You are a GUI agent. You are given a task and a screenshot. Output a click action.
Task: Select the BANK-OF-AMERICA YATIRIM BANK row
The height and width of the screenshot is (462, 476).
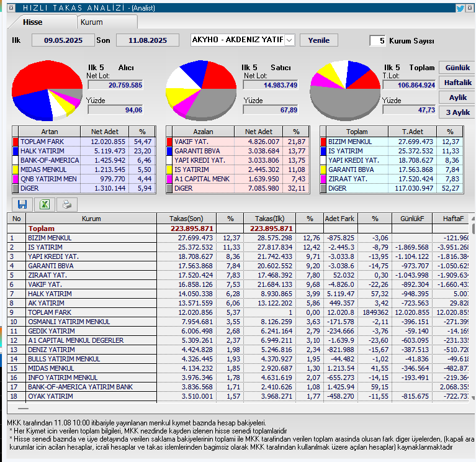click(x=238, y=387)
